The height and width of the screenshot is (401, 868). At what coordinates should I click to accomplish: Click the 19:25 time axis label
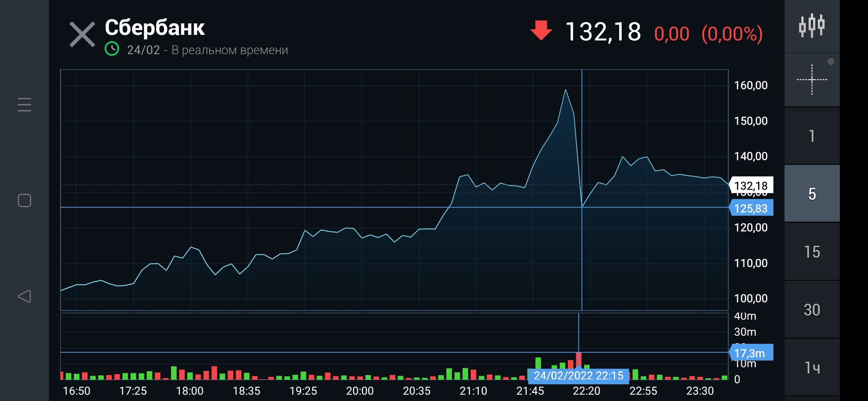point(303,391)
